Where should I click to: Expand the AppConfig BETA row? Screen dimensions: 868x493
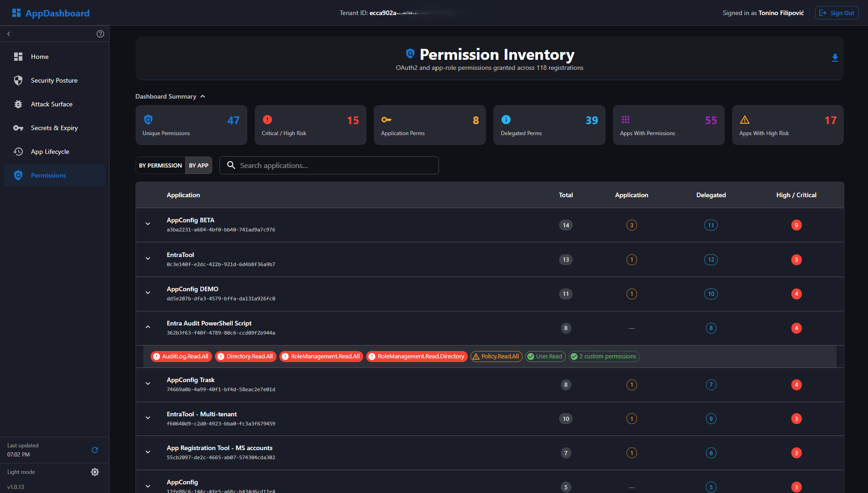point(148,224)
